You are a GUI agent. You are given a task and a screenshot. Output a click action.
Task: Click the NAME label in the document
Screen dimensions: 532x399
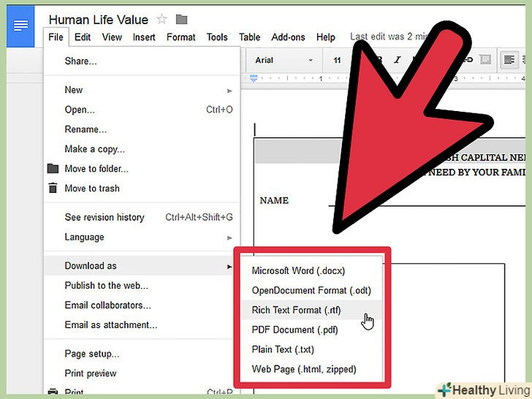click(274, 200)
